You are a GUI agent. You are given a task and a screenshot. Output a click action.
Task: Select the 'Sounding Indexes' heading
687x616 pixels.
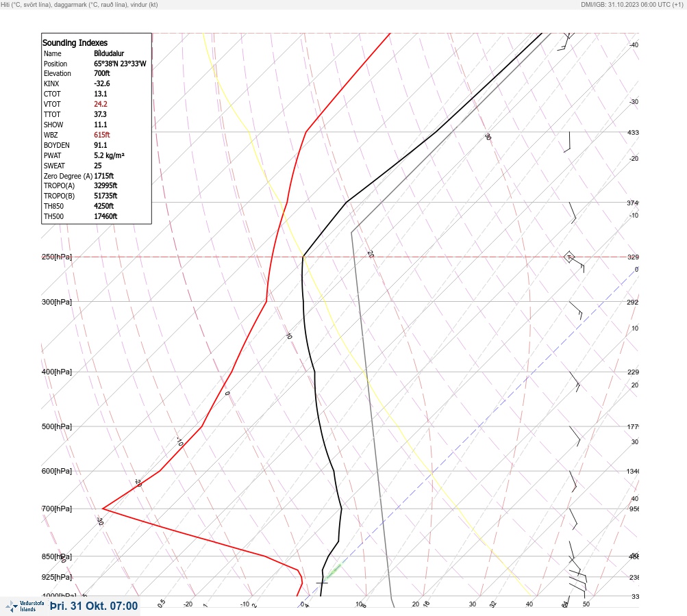75,43
